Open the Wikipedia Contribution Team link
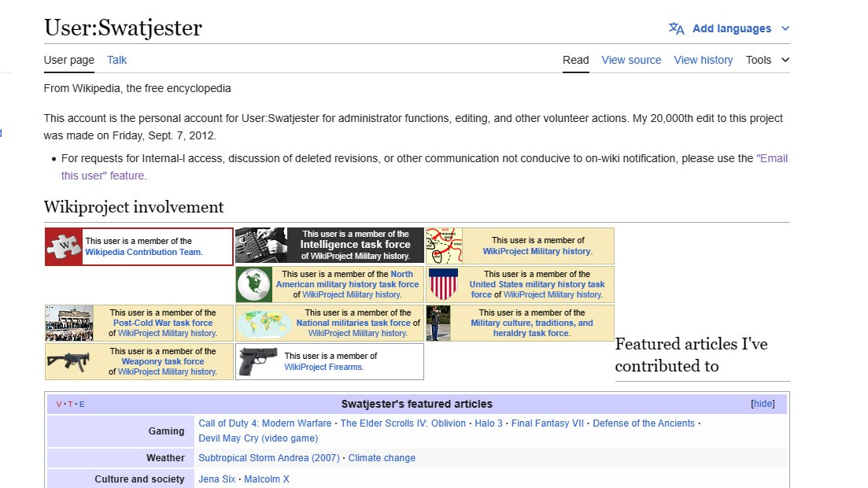The height and width of the screenshot is (488, 868). (x=142, y=252)
